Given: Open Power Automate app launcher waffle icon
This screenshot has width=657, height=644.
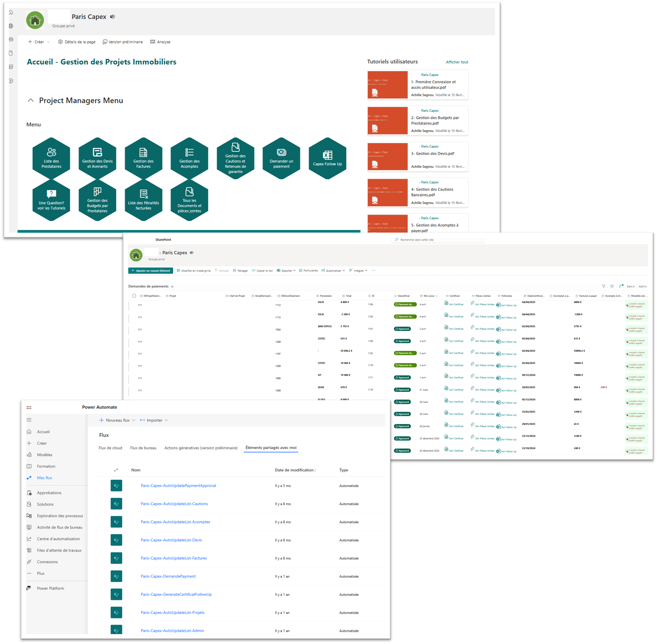Looking at the screenshot, I should click(29, 407).
